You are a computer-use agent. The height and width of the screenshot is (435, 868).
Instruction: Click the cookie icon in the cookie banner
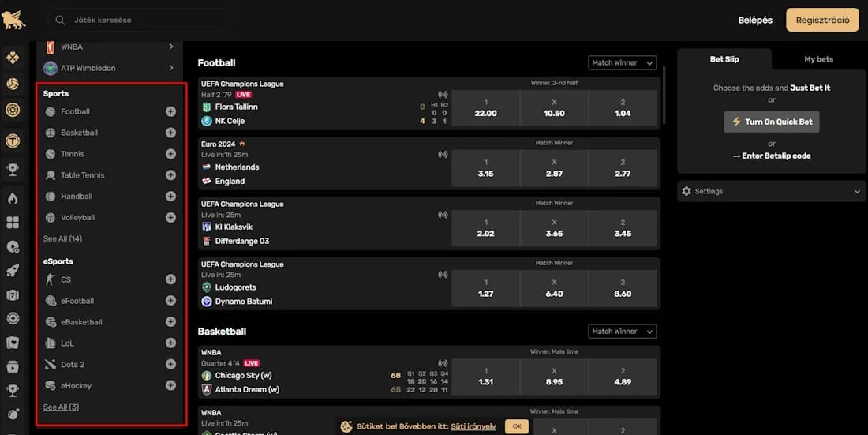pos(346,426)
